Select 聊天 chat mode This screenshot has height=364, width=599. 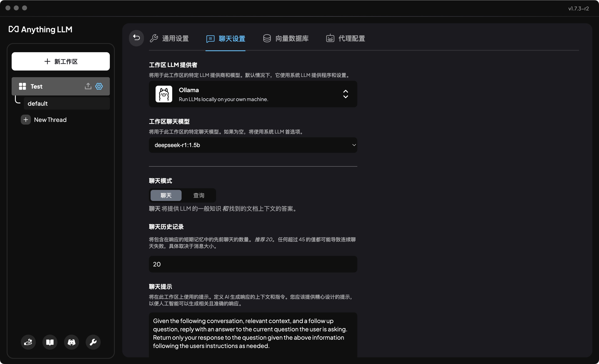166,196
